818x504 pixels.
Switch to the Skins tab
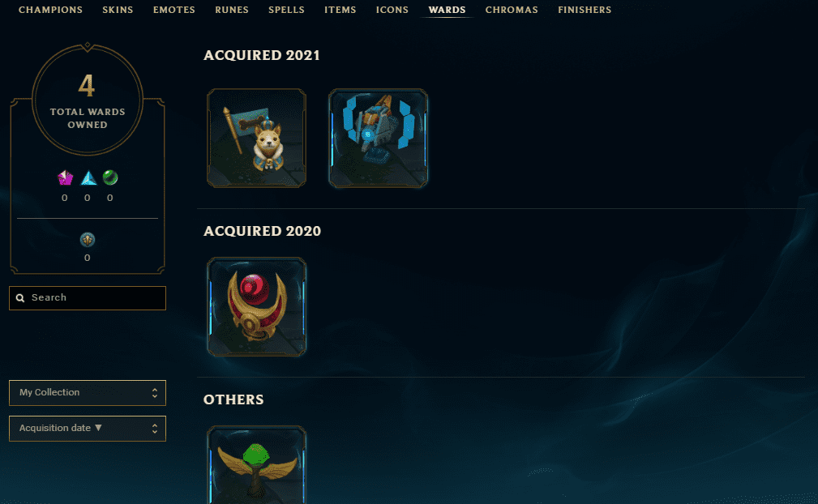click(x=118, y=10)
